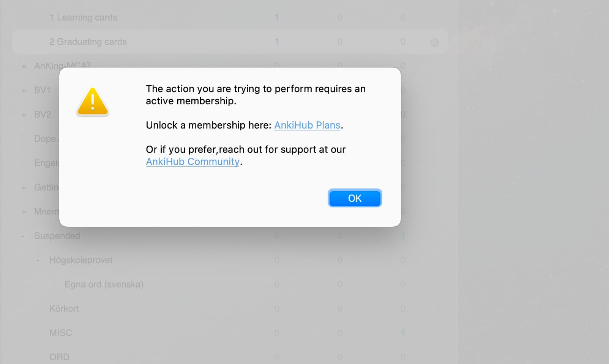Click the blue new count of Graduating cards
This screenshot has width=609, height=364.
click(x=277, y=42)
